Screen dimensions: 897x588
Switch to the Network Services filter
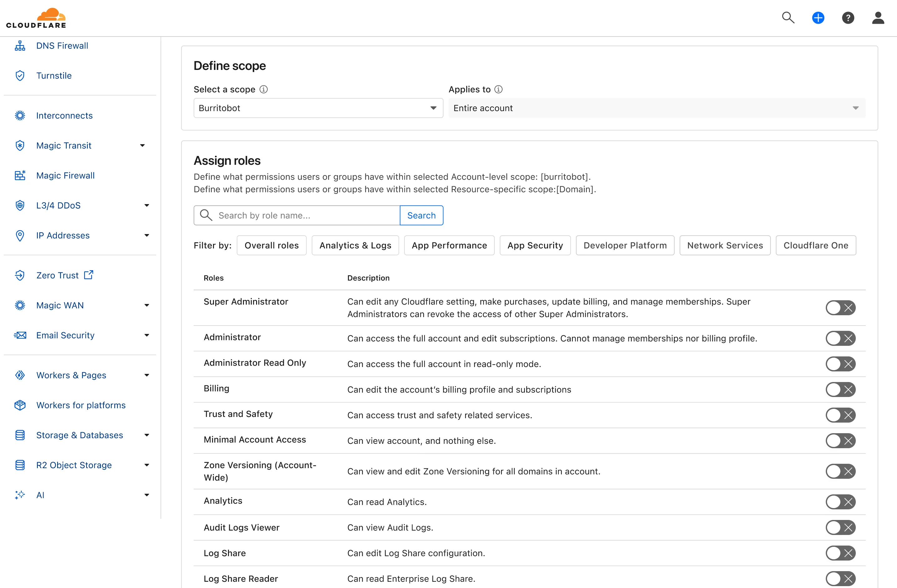click(x=725, y=245)
